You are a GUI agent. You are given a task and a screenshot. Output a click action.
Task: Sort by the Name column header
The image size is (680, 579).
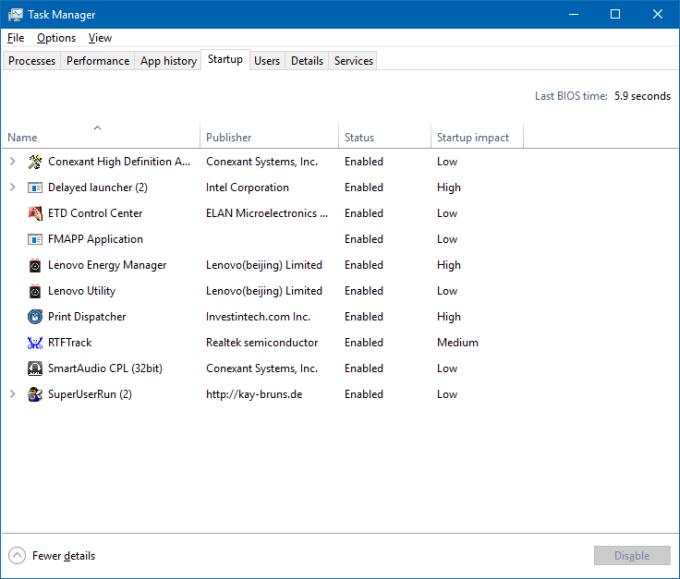pos(101,136)
